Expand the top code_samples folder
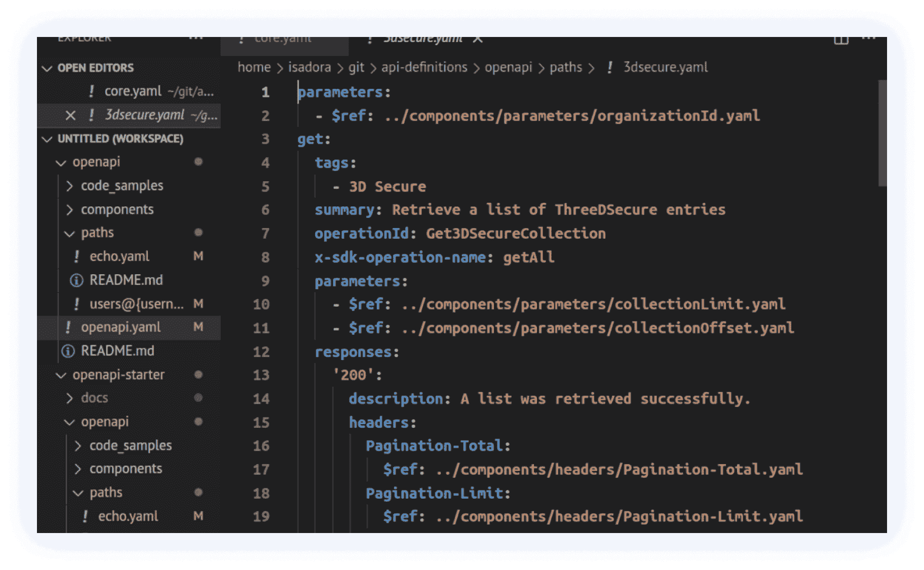 point(70,186)
